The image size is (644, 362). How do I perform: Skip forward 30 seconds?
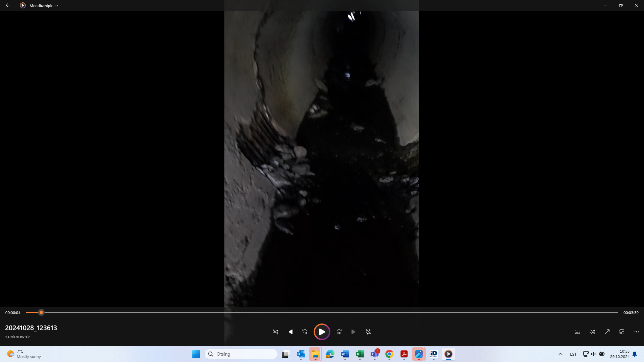tap(339, 332)
